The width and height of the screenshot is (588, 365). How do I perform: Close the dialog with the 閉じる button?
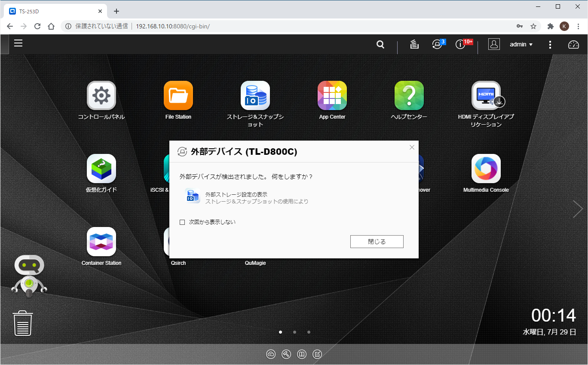tap(377, 242)
